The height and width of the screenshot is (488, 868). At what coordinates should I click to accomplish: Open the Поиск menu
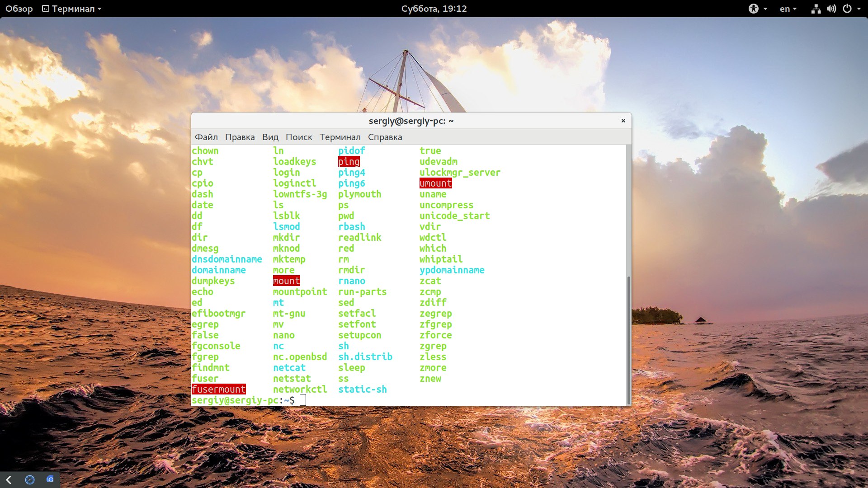(298, 137)
